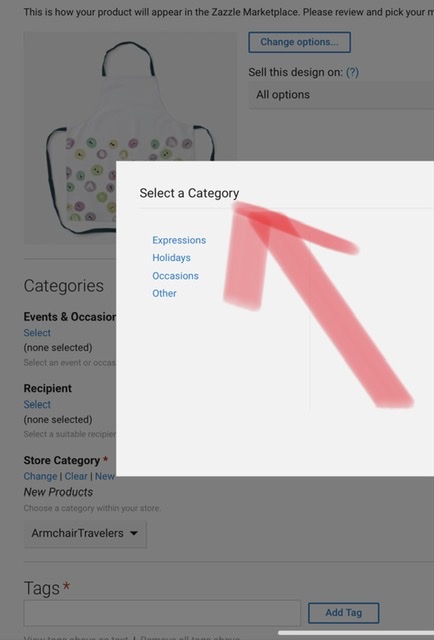Select the Expressions category
Viewport: 434px width, 640px height.
pos(179,240)
